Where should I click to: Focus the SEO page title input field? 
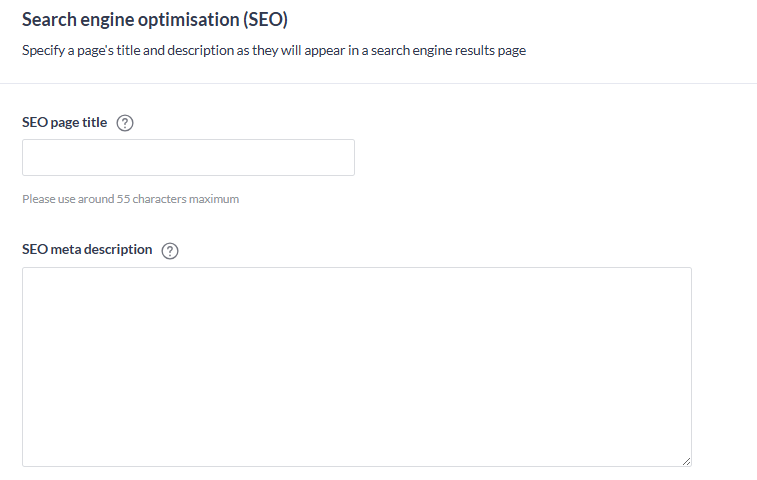point(188,158)
